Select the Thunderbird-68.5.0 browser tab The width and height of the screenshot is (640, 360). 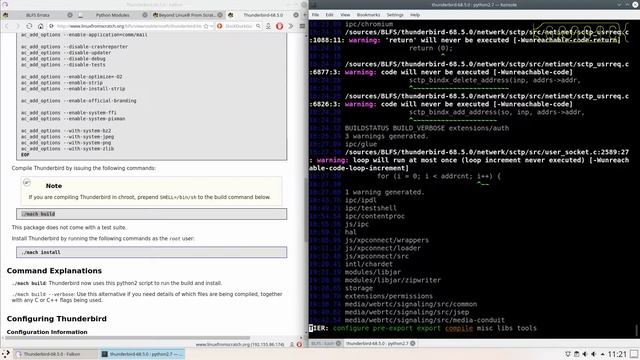tap(263, 15)
